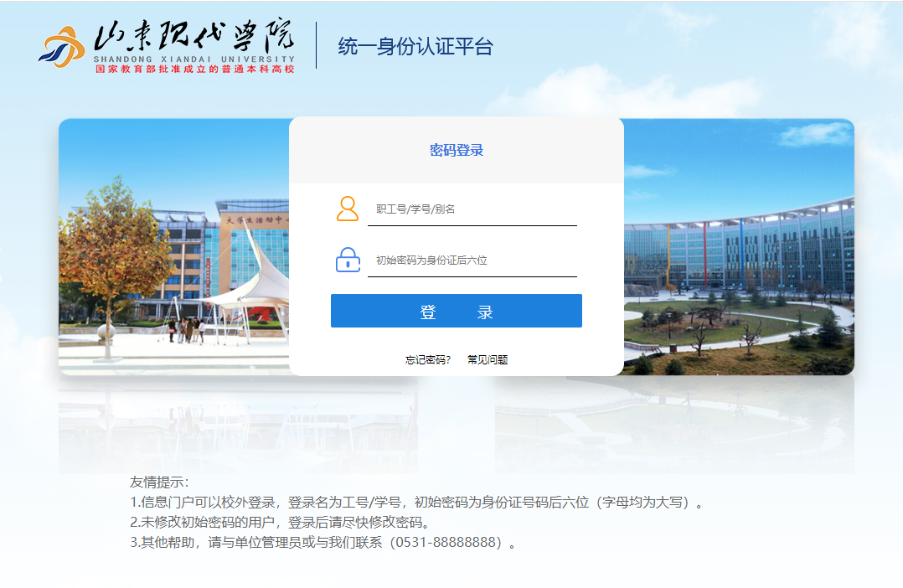The image size is (903, 588).
Task: Click the red subtitle 国家教育部批准成立的普通本科高校
Action: 194,70
